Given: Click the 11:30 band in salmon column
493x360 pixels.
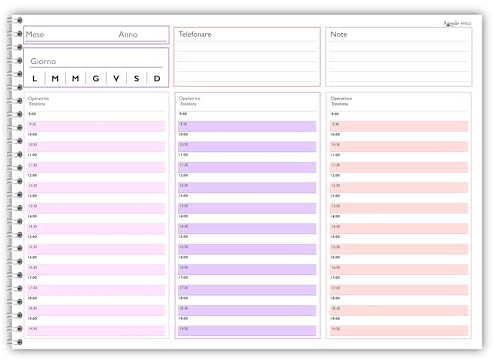Looking at the screenshot, I should pyautogui.click(x=399, y=167).
